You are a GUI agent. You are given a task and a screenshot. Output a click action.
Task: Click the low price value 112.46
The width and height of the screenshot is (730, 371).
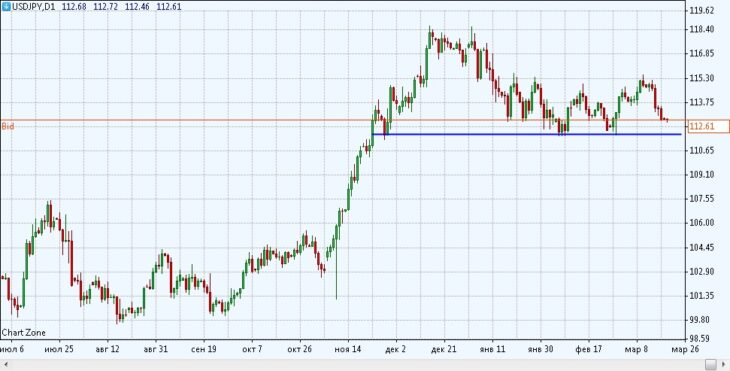tap(137, 7)
